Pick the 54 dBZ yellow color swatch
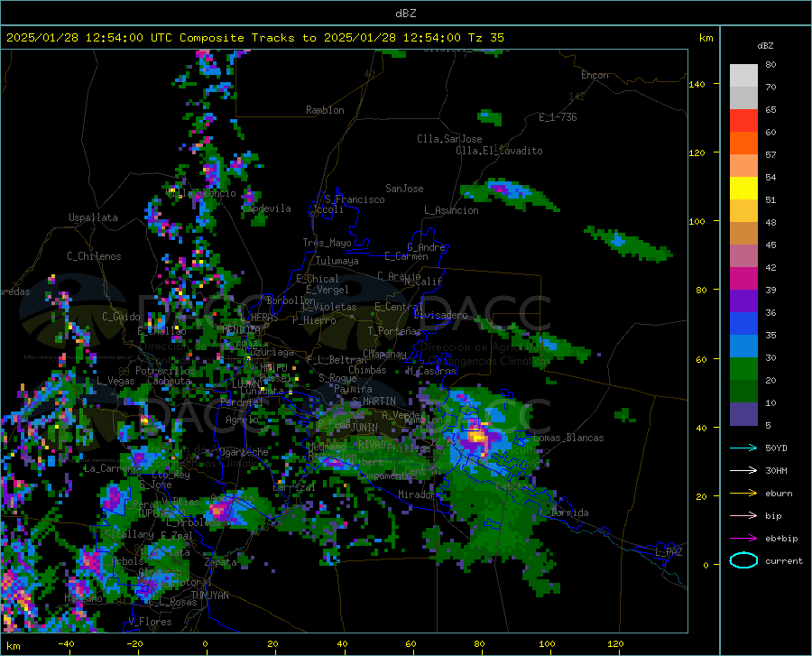The height and width of the screenshot is (656, 812). point(743,189)
